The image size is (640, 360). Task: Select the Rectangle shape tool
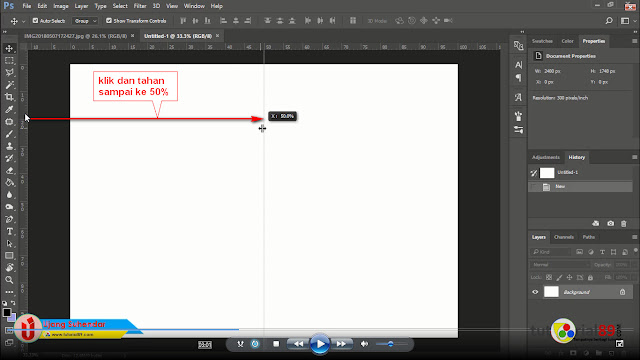(x=9, y=256)
